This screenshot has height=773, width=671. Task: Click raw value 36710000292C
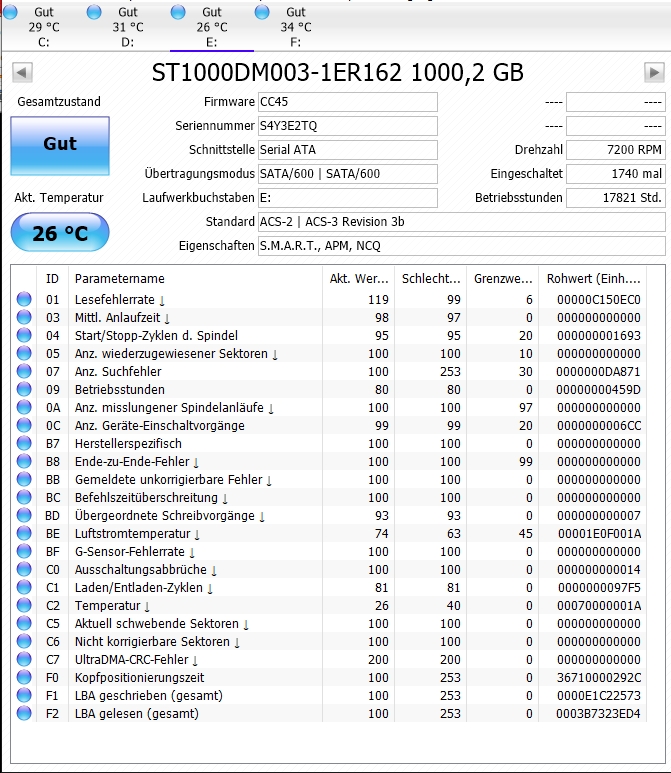[599, 677]
